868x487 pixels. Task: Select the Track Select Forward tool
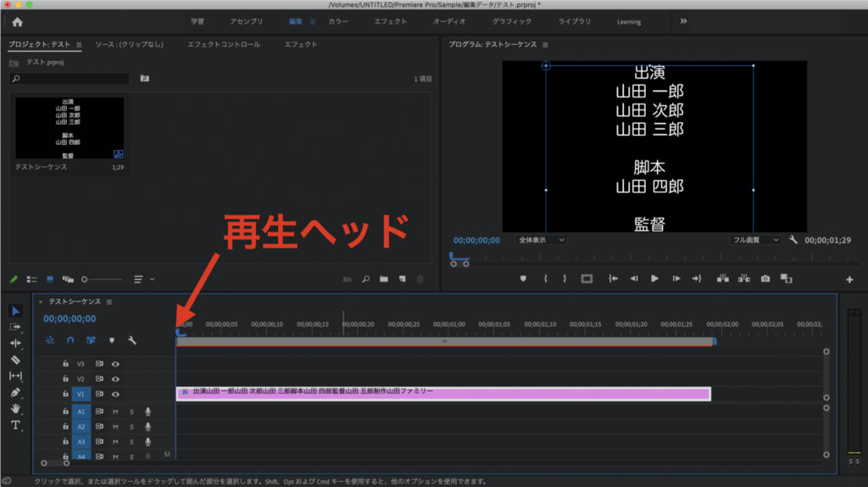click(15, 327)
